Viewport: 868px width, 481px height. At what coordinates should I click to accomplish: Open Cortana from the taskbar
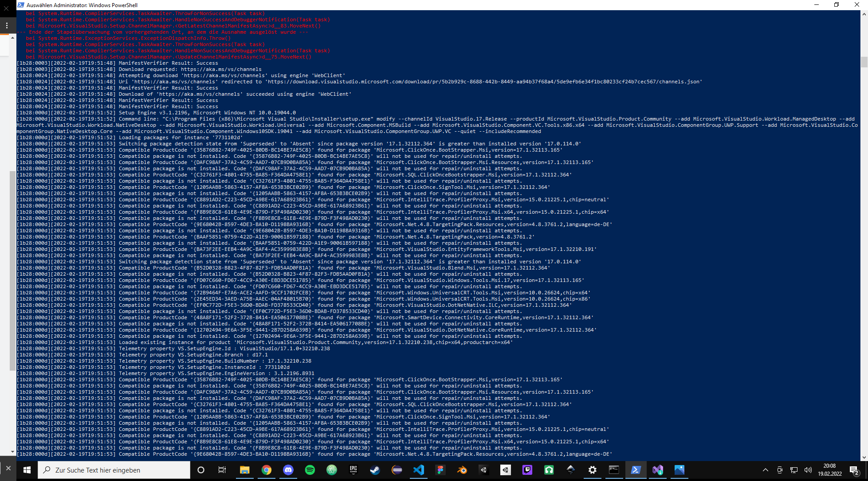click(x=201, y=470)
